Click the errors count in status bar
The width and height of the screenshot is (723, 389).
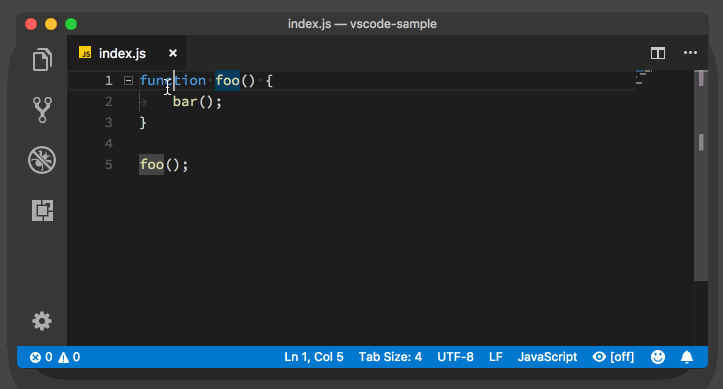coord(41,357)
